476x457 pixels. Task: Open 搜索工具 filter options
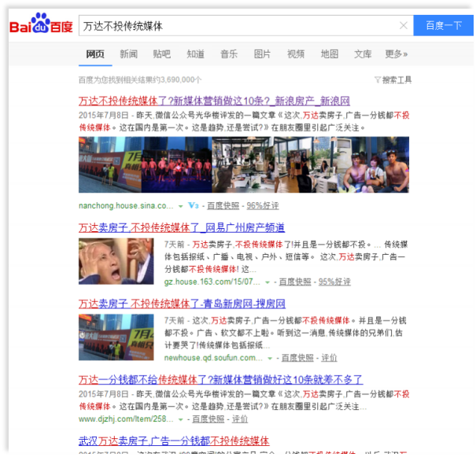[x=393, y=80]
